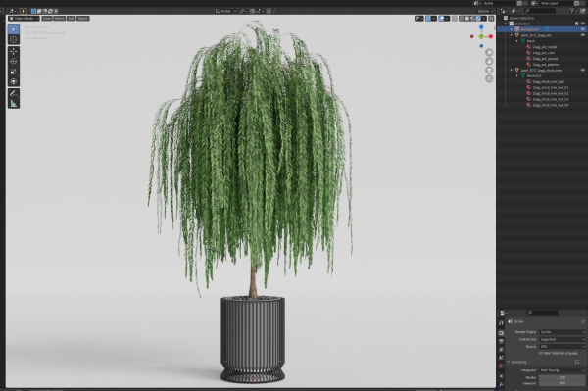Hide the plant_872_Zagg_shrub_tree object
The image size is (588, 391).
[583, 71]
